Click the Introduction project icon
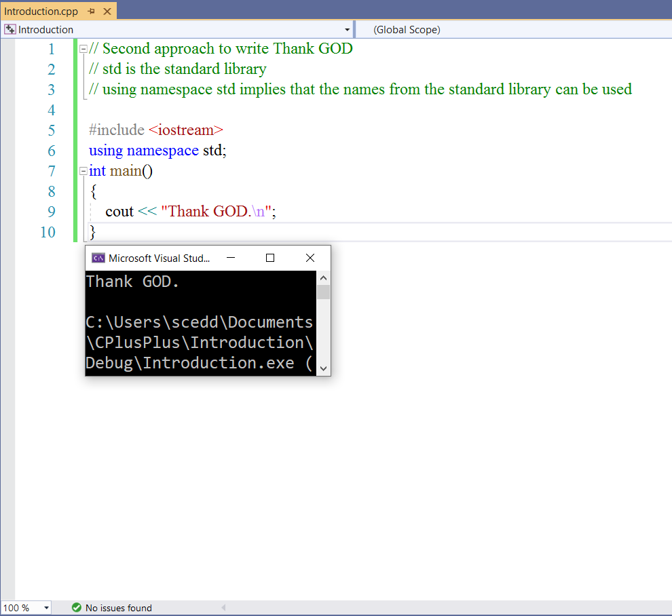The width and height of the screenshot is (672, 616). tap(10, 30)
